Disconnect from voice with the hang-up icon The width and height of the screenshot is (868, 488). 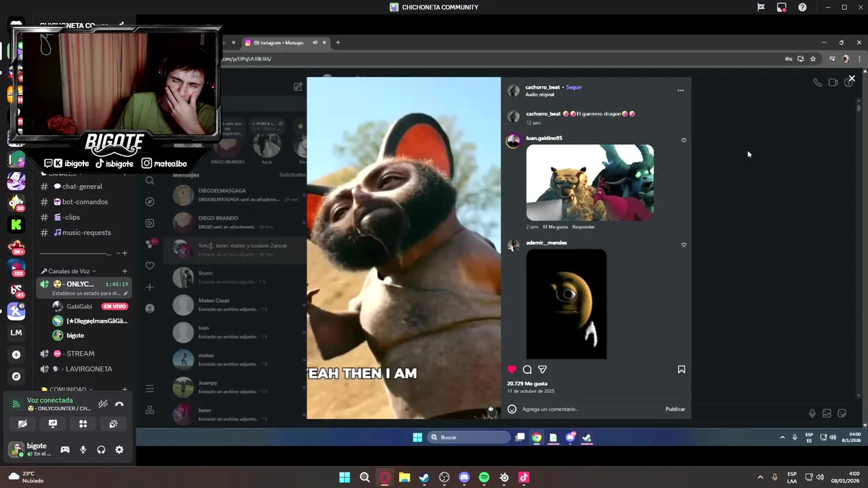pyautogui.click(x=119, y=405)
